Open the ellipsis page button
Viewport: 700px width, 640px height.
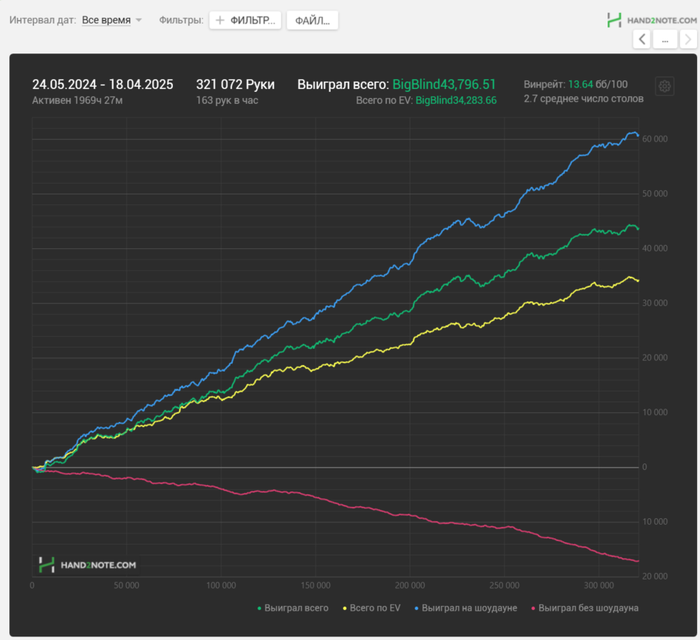[x=665, y=39]
